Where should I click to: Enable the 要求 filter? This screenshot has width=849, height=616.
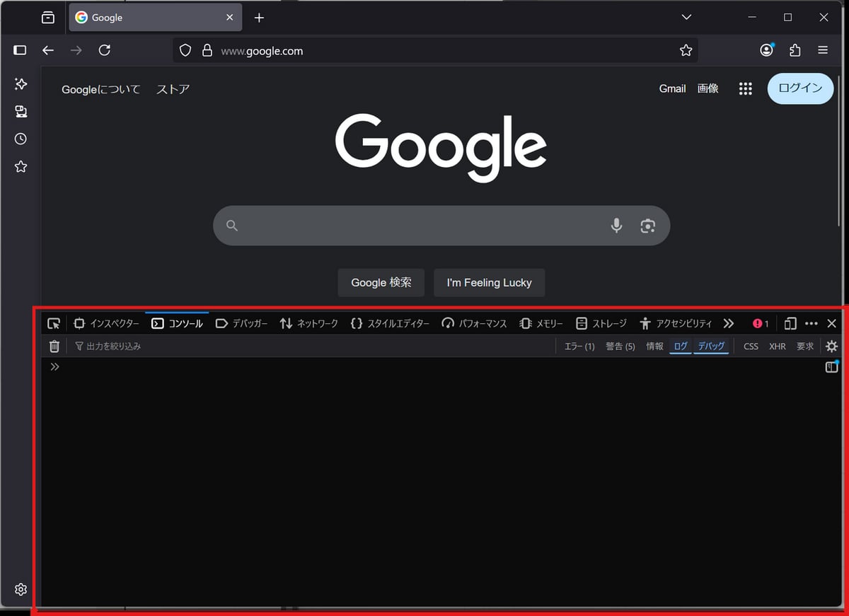pos(805,346)
